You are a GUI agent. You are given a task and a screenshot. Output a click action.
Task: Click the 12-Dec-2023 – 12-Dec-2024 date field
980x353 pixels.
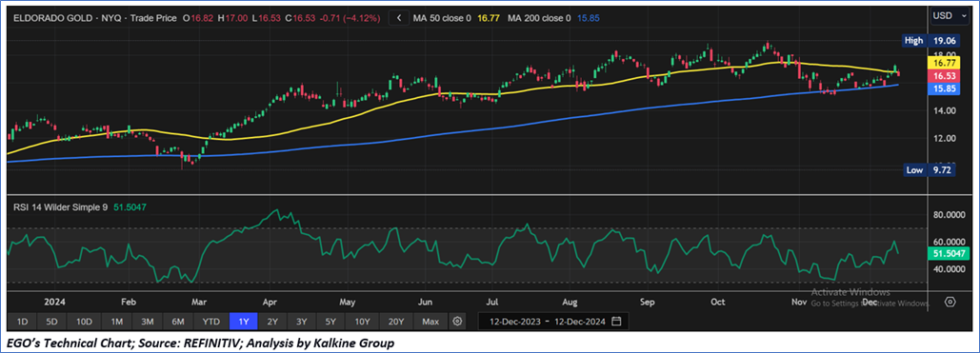pos(553,322)
